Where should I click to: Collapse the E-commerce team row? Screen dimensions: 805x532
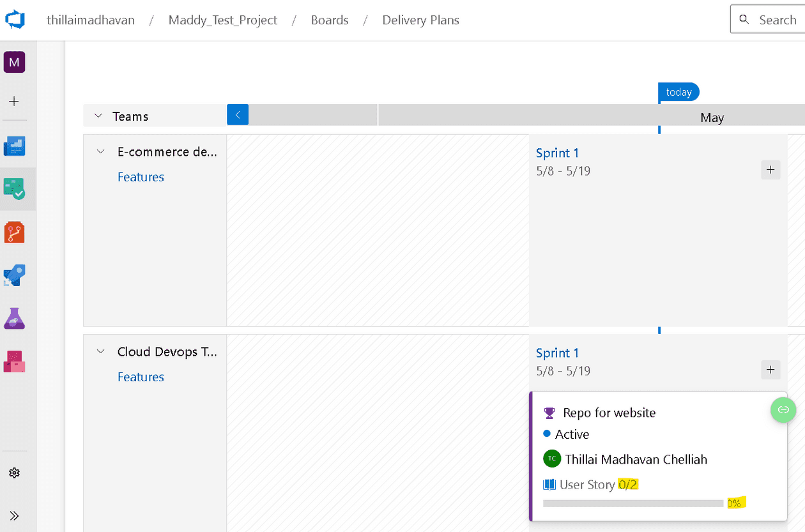coord(101,152)
